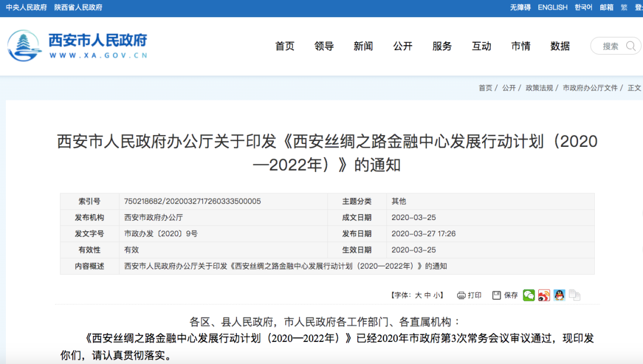Open 邮箱 mailbox link
This screenshot has width=643, height=364.
[607, 7]
